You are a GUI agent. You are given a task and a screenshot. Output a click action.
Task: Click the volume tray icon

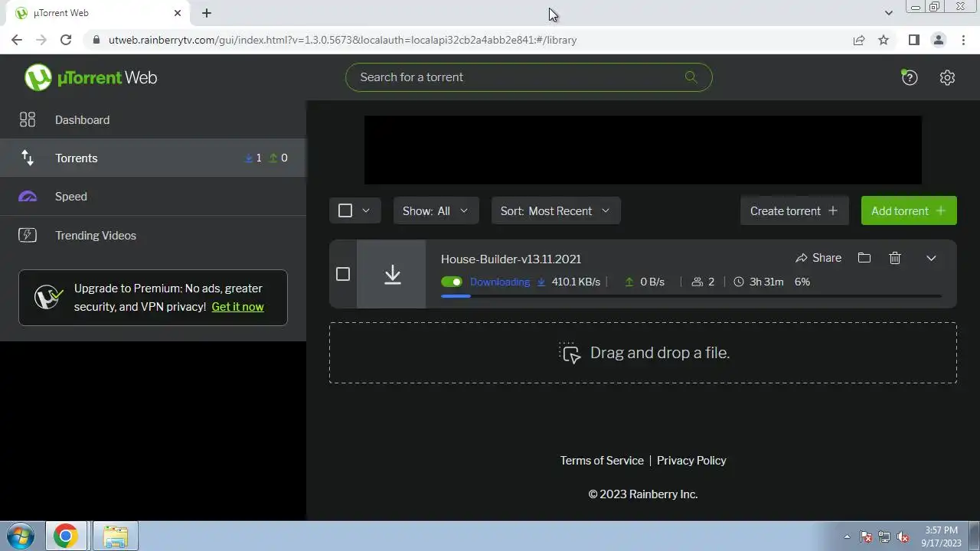pos(903,536)
